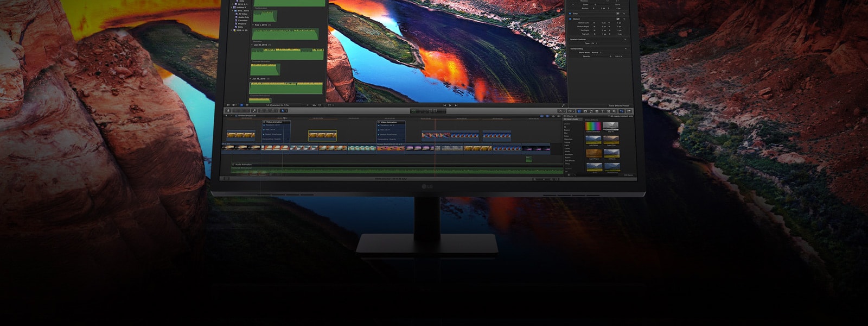This screenshot has width=868, height=326.
Task: Close the second Video Animation panel
Action: tap(379, 122)
